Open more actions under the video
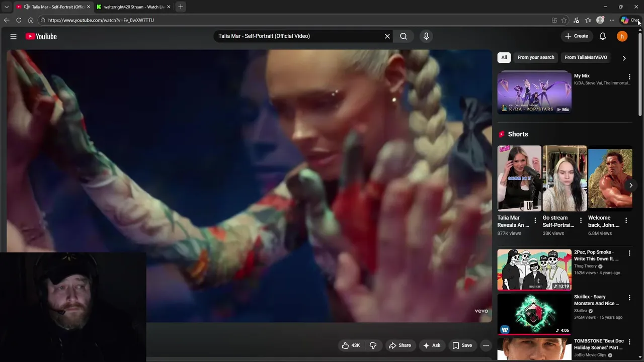Viewport: 644px width, 362px height. coord(486,345)
